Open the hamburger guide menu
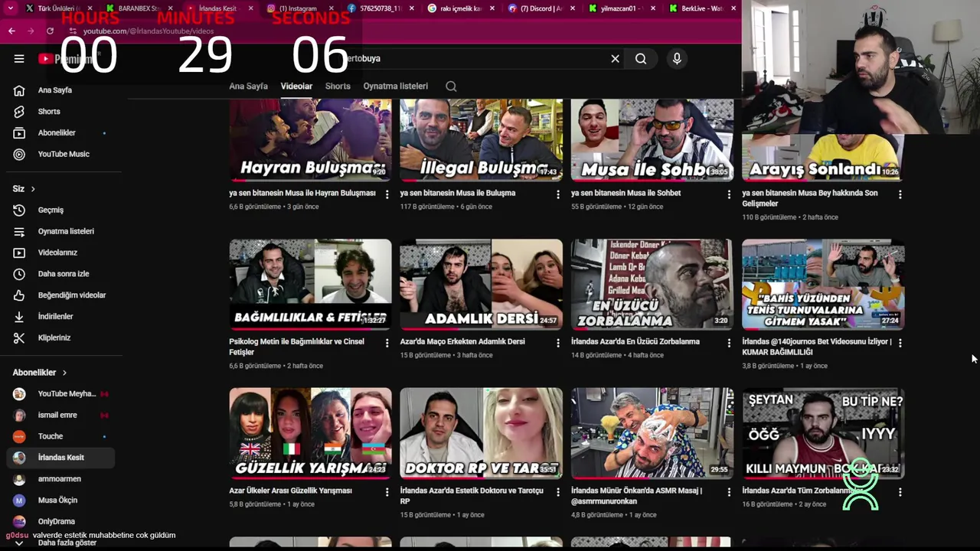 tap(19, 58)
